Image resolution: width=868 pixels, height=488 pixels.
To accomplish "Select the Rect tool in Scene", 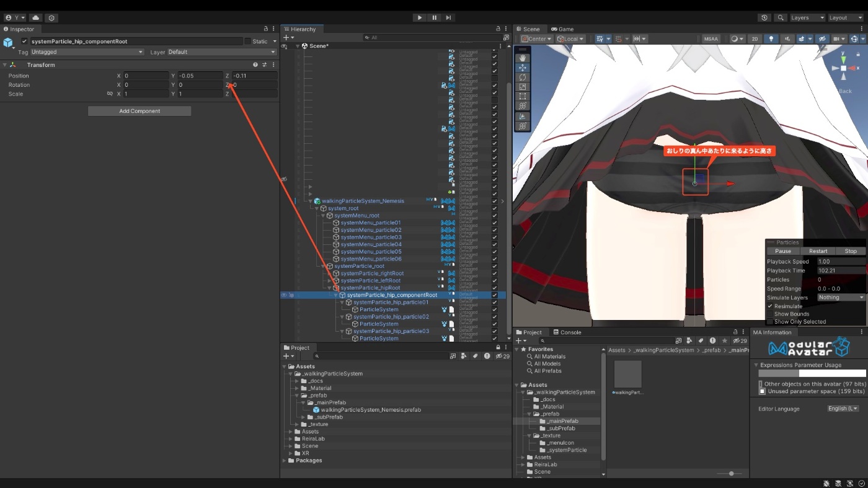I will click(x=523, y=96).
